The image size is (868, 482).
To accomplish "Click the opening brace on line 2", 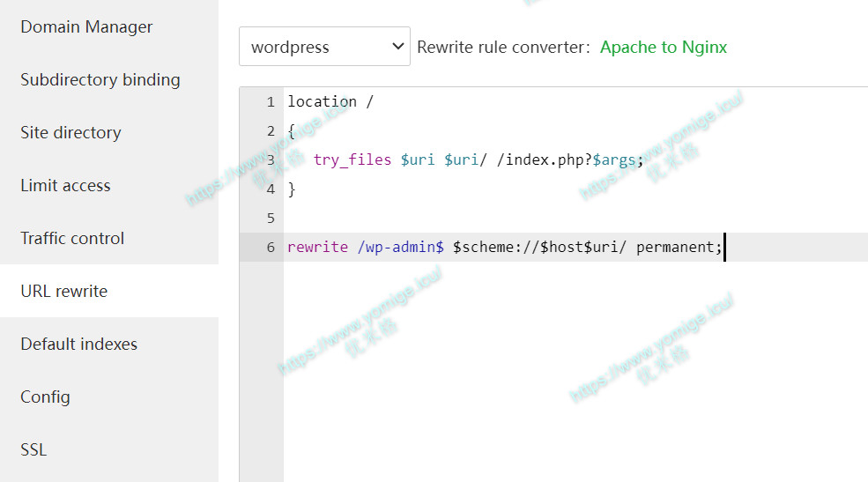I will 292,131.
